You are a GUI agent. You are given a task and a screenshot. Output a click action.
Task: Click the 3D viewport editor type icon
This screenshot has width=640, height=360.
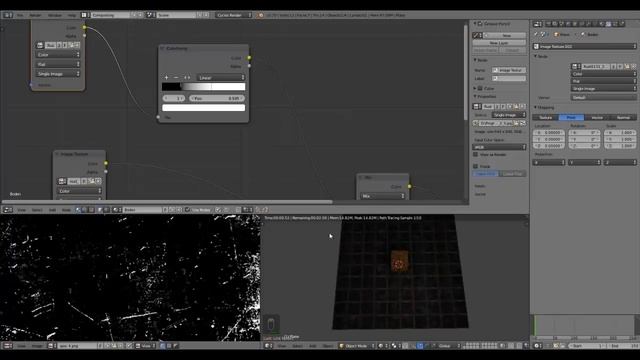coord(268,346)
